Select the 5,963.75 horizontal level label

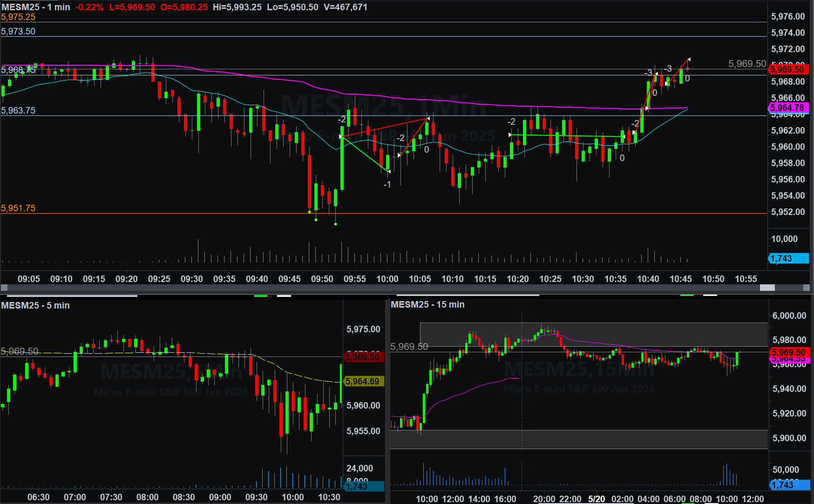pos(18,110)
